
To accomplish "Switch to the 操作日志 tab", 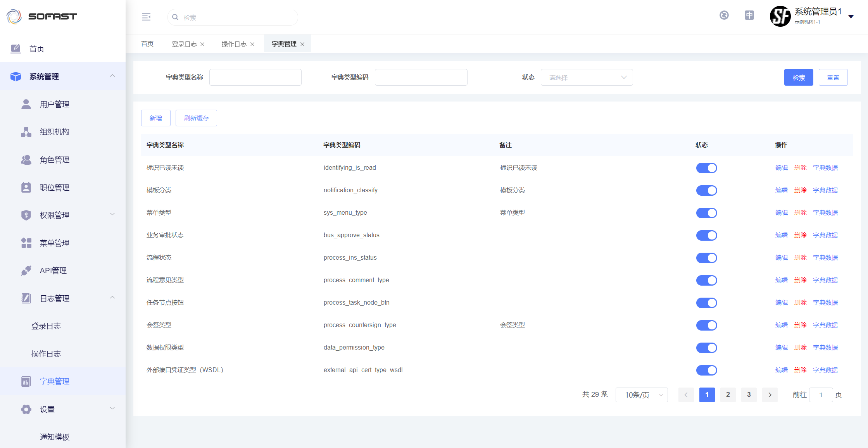I will (234, 44).
